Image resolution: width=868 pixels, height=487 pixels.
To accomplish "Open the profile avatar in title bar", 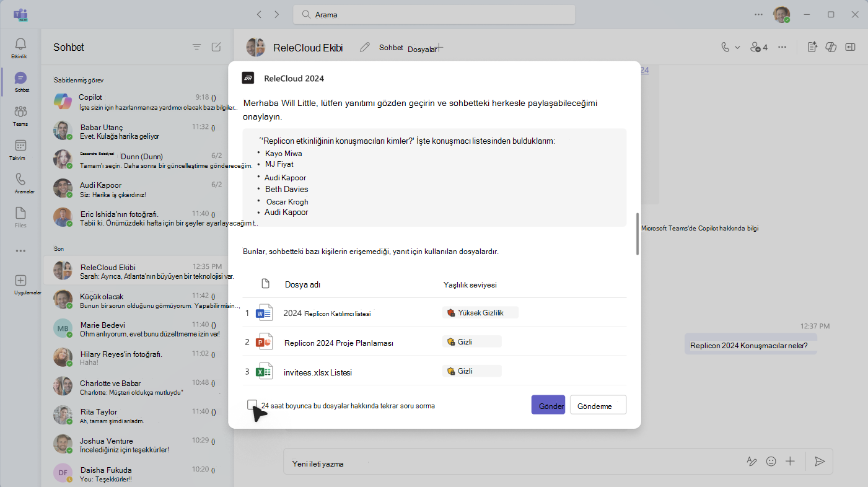I will tap(781, 14).
